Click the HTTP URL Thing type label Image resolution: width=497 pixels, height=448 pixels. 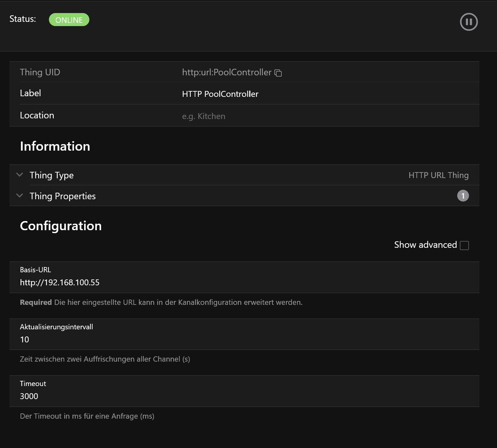439,175
